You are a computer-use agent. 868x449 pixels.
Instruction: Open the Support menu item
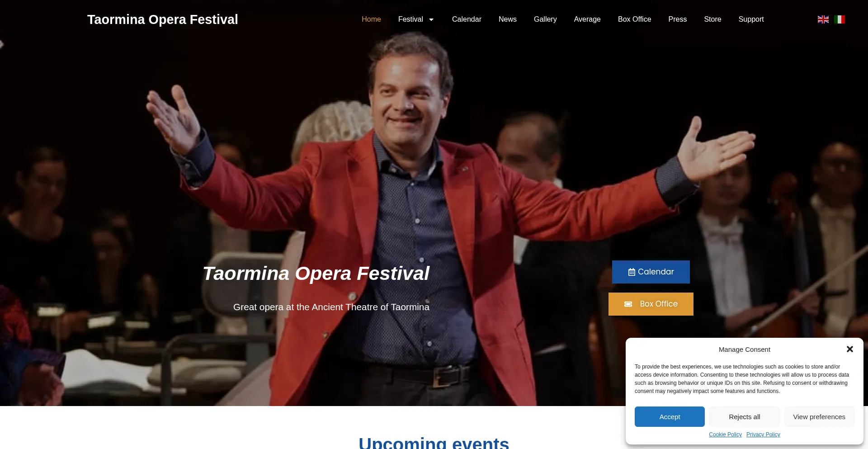point(751,19)
